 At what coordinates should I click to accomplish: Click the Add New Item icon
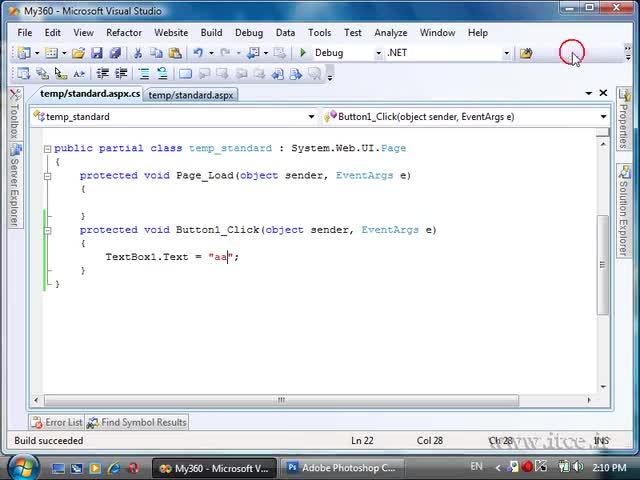coord(51,53)
